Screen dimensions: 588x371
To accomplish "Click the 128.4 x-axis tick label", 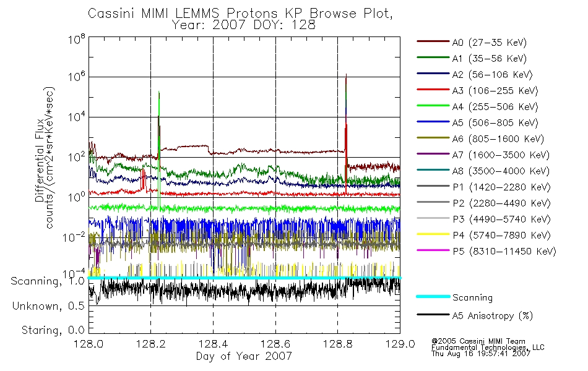I will pyautogui.click(x=213, y=344).
